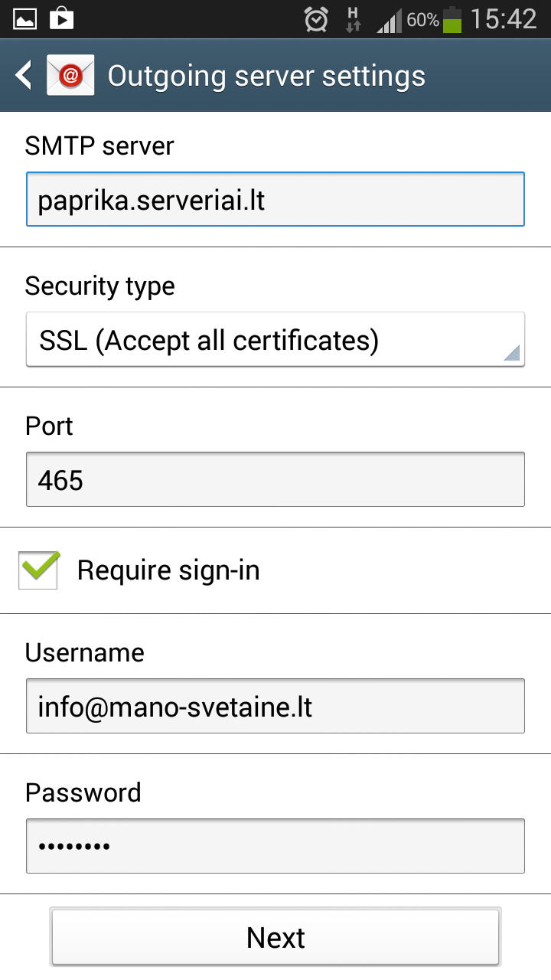Open the Security type dropdown

coord(275,340)
